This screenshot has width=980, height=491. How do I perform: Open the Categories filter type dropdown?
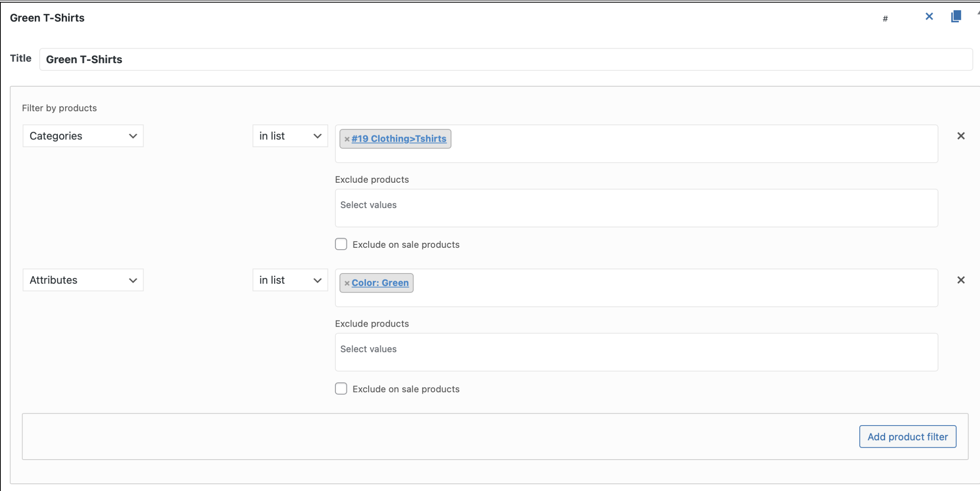click(x=83, y=136)
